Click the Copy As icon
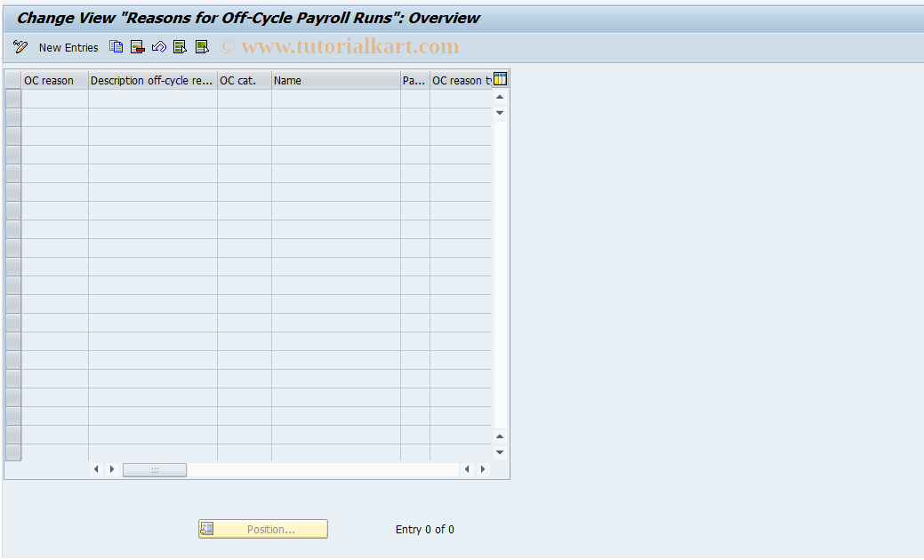Viewport: 924px width, 560px height. 117,47
